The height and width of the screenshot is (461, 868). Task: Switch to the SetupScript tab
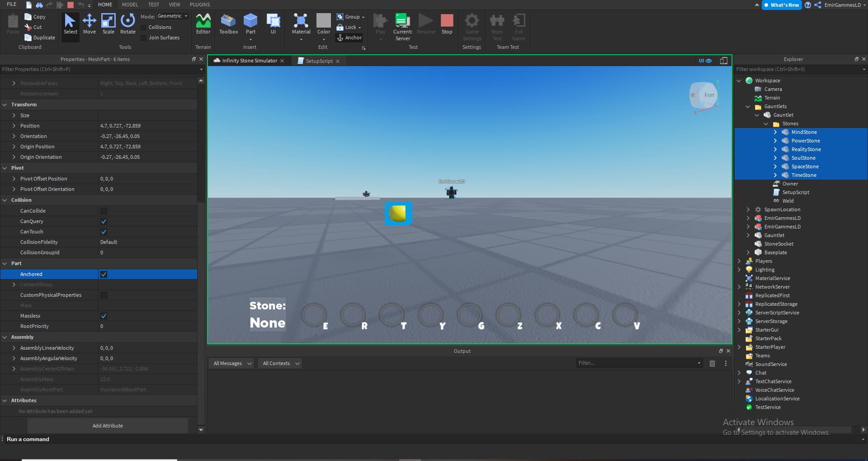[x=319, y=61]
